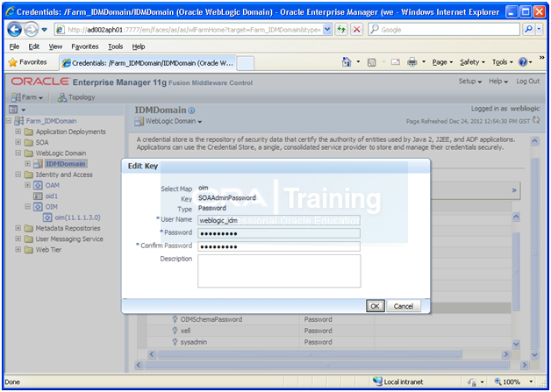Click the RSS Feeds toolbar icon

371,62
